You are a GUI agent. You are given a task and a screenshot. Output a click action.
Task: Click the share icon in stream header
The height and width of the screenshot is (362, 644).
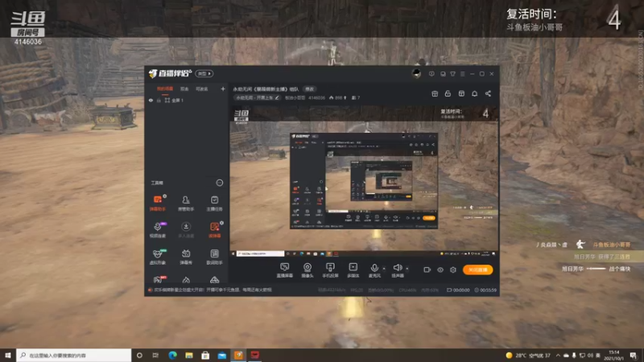[x=488, y=93]
